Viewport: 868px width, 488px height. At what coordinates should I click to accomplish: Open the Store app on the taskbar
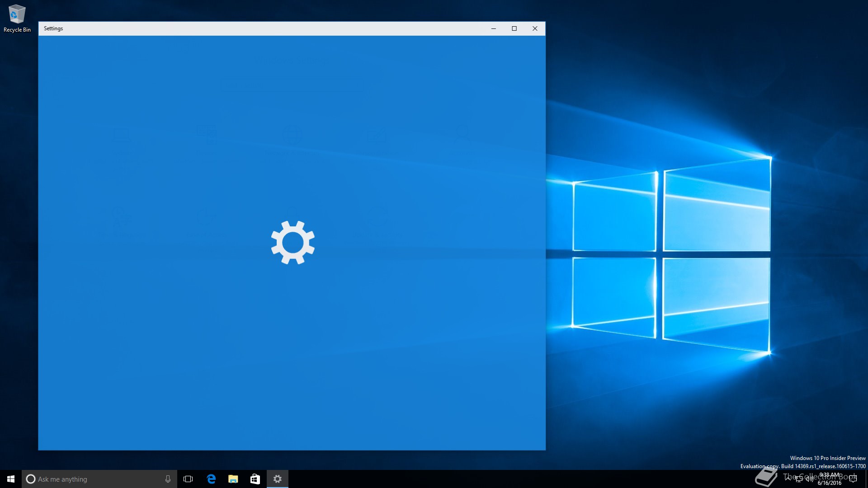tap(255, 479)
